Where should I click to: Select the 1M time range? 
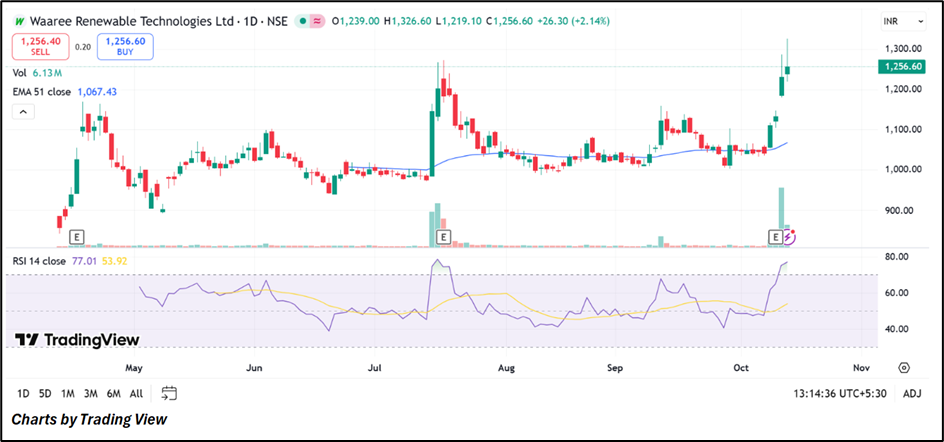[x=68, y=393]
